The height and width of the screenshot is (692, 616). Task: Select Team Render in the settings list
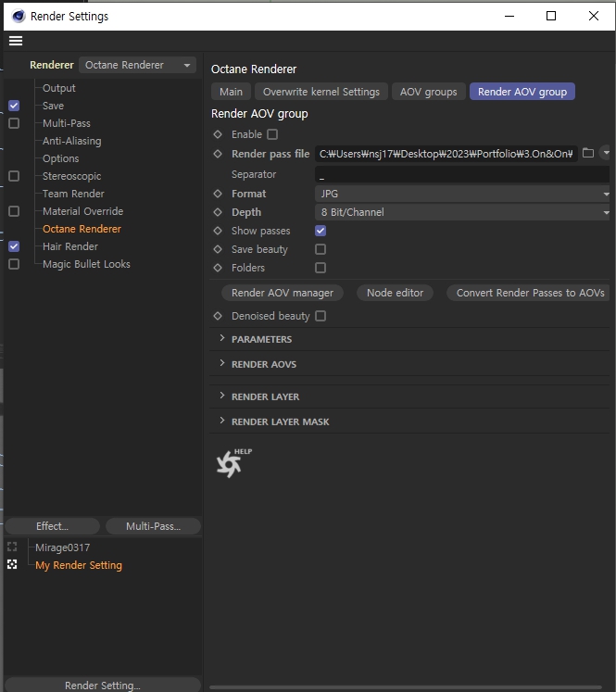(74, 194)
